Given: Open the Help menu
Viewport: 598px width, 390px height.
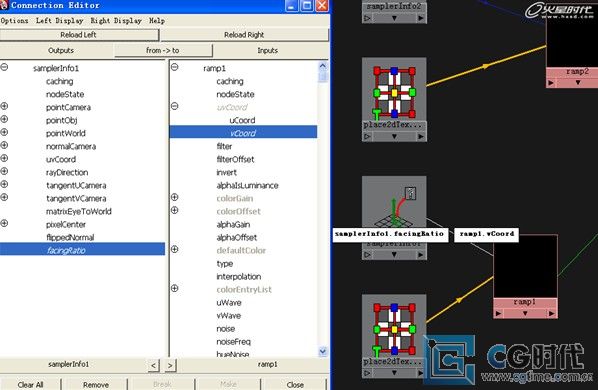Looking at the screenshot, I should point(157,21).
